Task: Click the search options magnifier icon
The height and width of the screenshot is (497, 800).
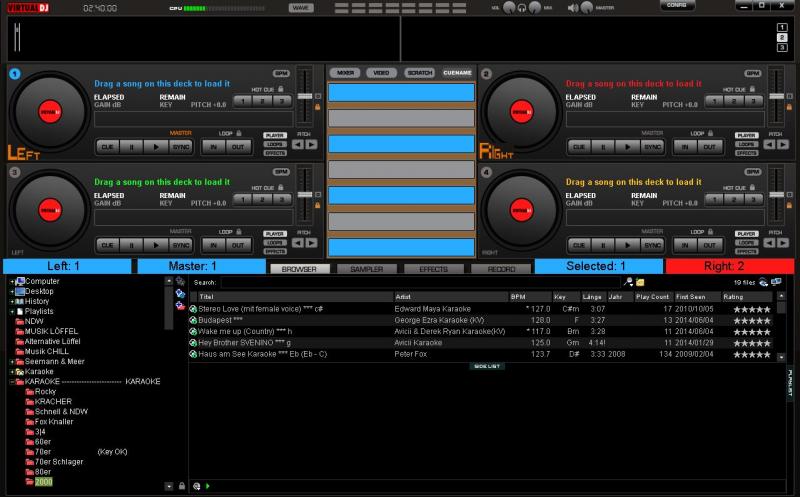Action: (628, 283)
